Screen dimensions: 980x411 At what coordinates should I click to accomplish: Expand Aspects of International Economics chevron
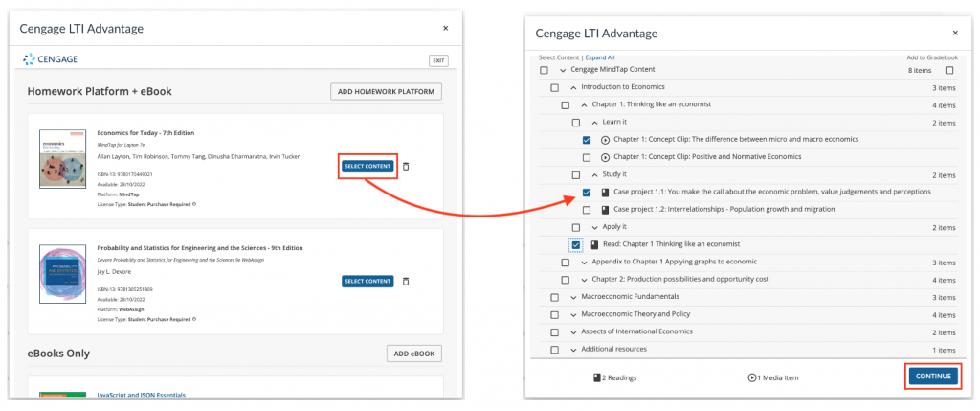(x=573, y=332)
